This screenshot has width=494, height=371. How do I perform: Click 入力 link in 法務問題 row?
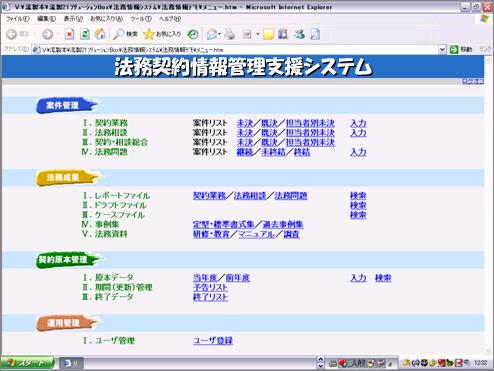[358, 152]
